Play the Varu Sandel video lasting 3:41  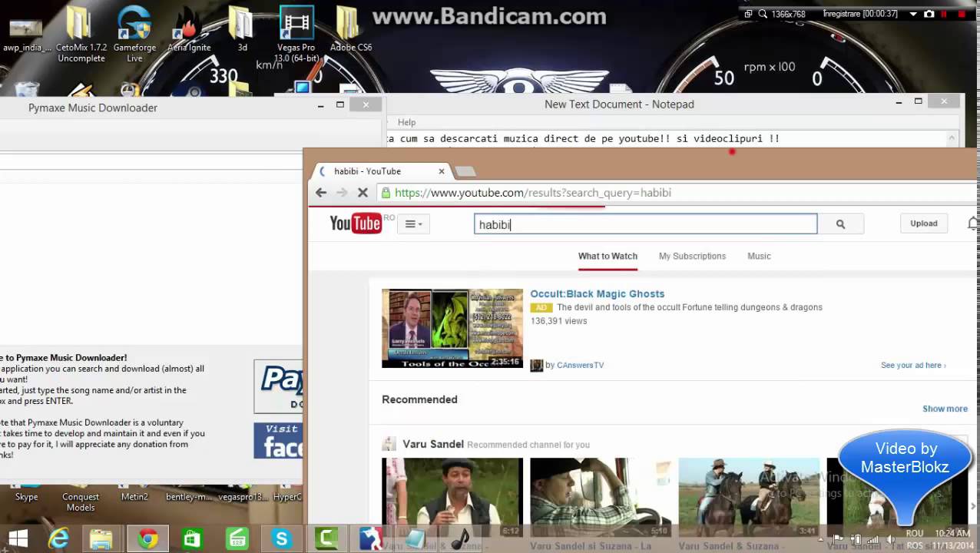coord(749,498)
